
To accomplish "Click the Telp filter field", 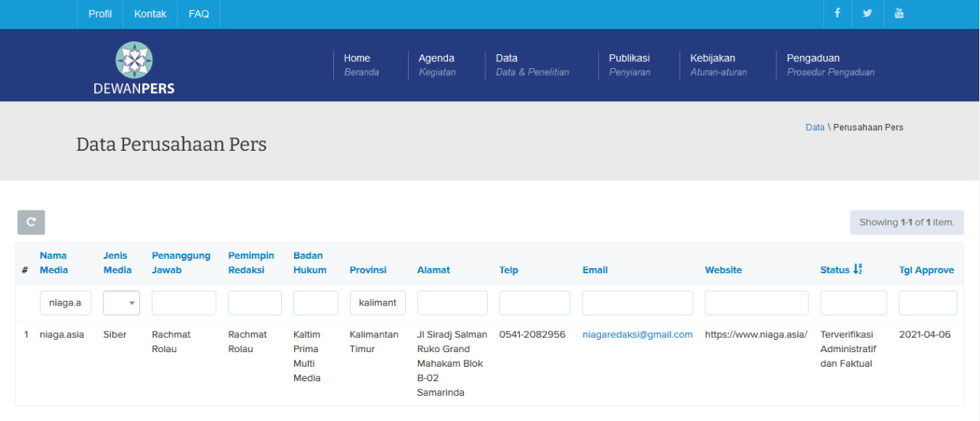I will point(534,303).
